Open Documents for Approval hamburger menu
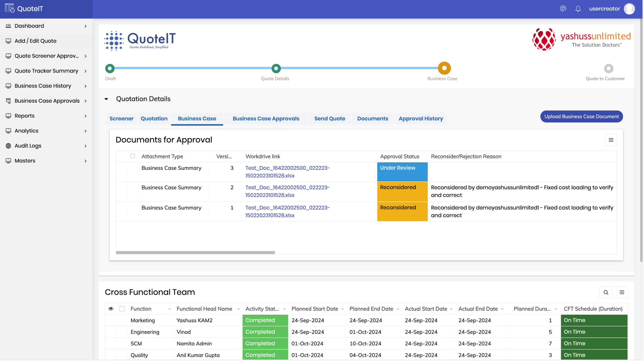The height and width of the screenshot is (361, 644). point(611,140)
